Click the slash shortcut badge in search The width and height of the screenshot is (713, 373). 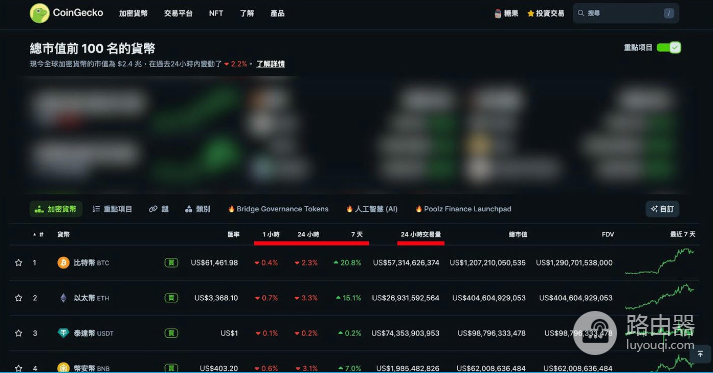click(x=668, y=13)
